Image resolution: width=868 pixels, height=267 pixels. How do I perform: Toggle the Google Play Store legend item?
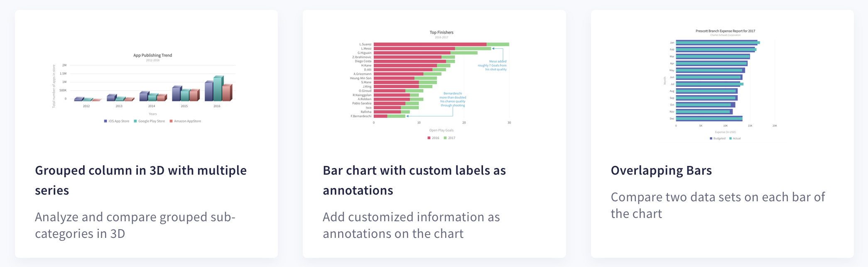[x=151, y=121]
